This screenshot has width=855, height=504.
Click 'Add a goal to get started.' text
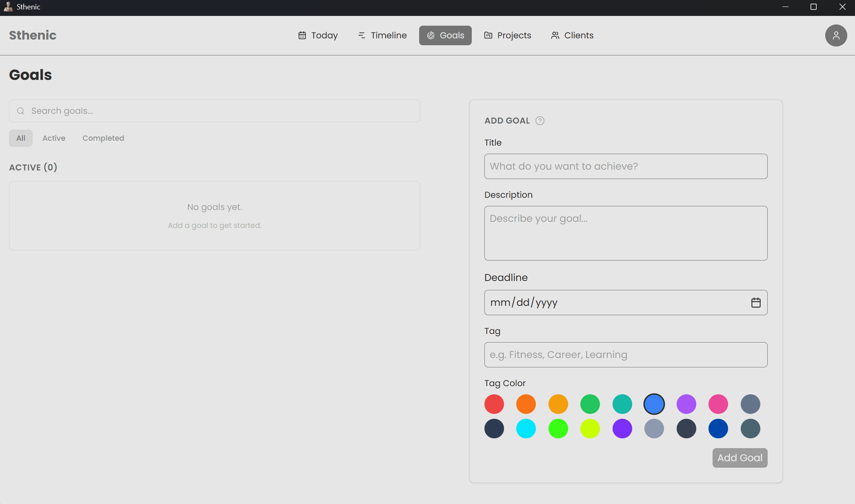coord(215,225)
